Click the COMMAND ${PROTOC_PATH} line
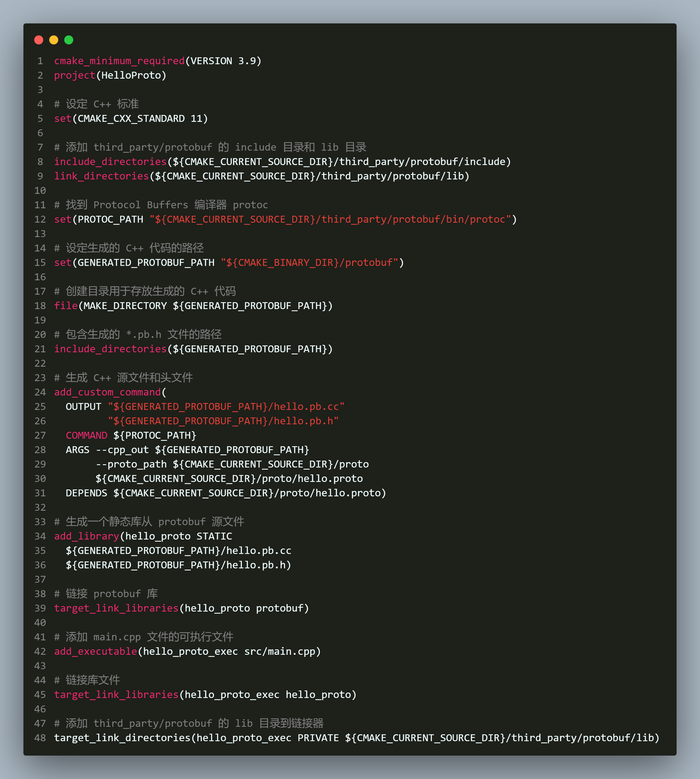This screenshot has height=779, width=700. pyautogui.click(x=131, y=436)
